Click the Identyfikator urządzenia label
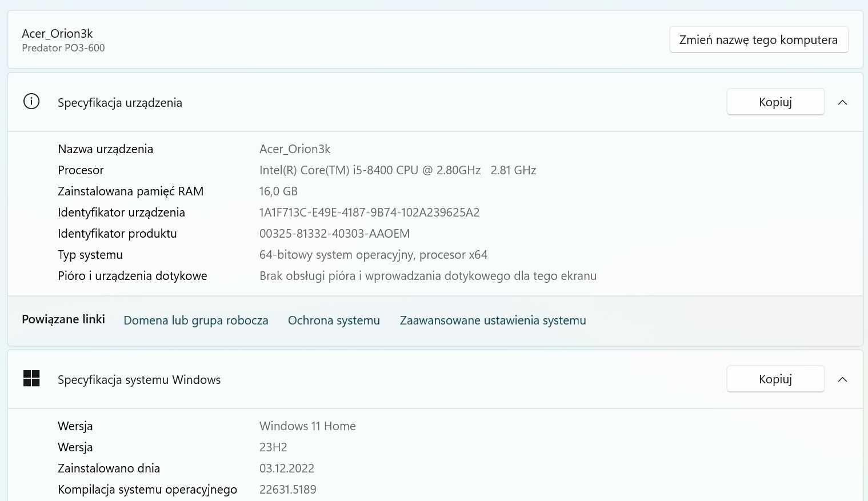868x501 pixels. click(x=121, y=213)
